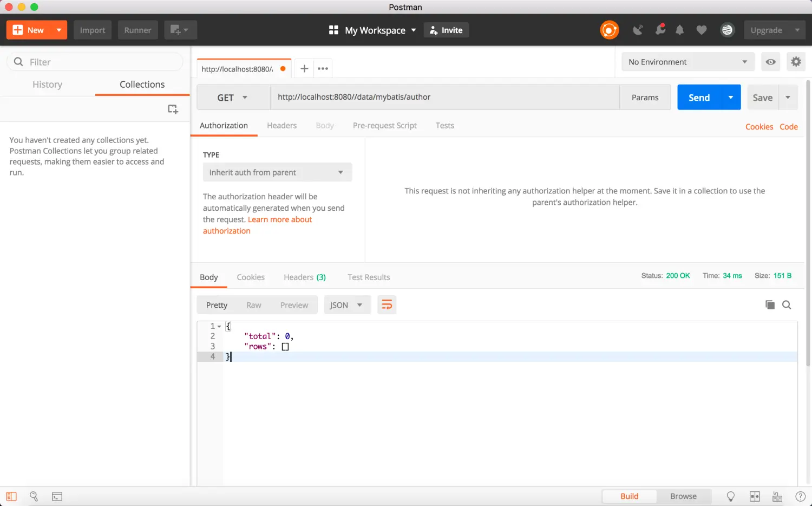Click the request URL input field
The height and width of the screenshot is (506, 812).
click(x=444, y=98)
